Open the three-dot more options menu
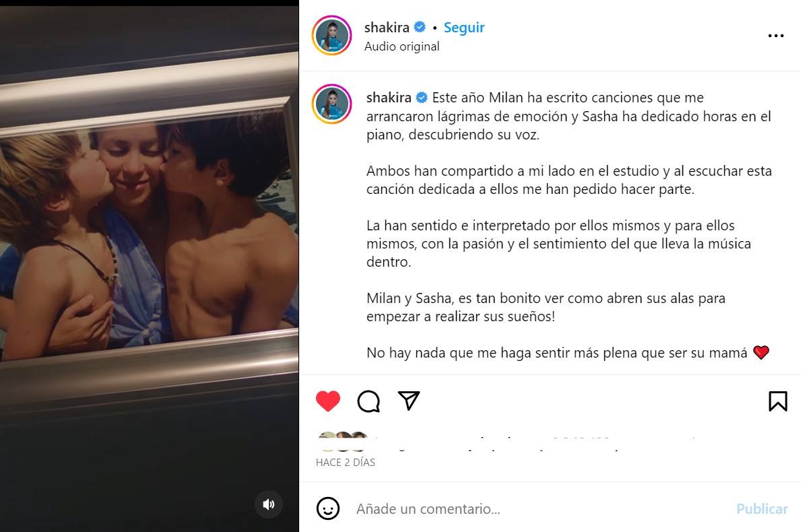Screen dimensions: 801x532 click(x=775, y=36)
